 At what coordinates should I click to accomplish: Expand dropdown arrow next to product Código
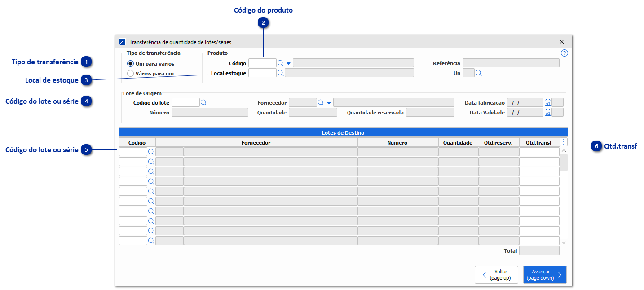click(289, 64)
